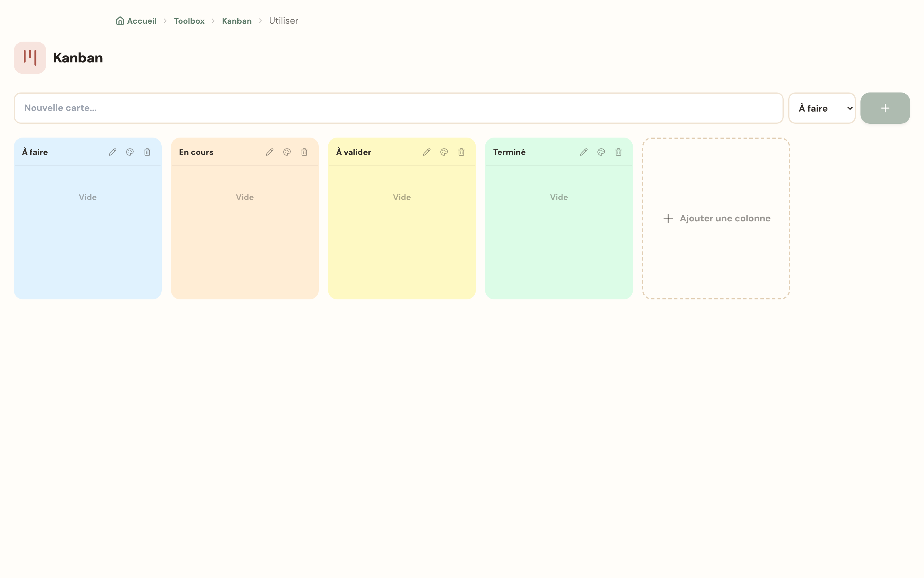Screen dimensions: 924x578
Task: Click the À valider column heading
Action: pos(353,152)
